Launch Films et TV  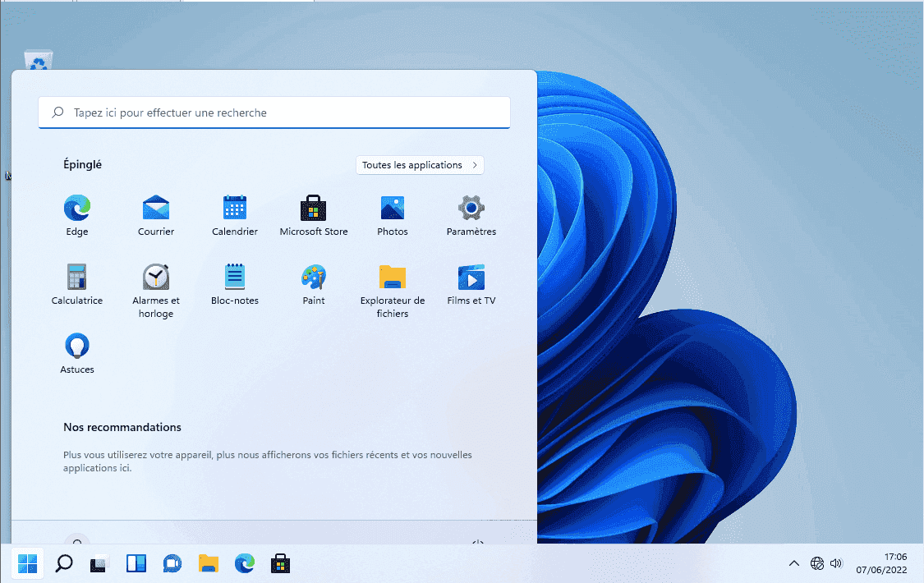pyautogui.click(x=471, y=285)
